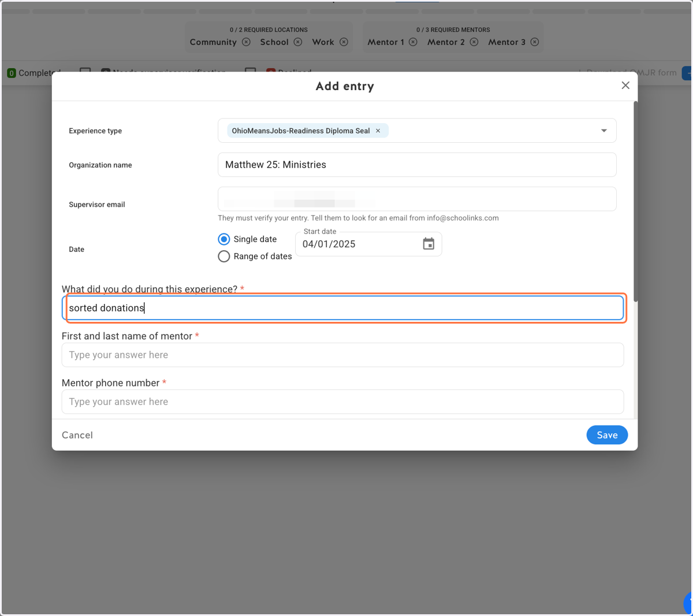Screen dimensions: 693x616
Task: Remove the Work location chip
Action: click(x=344, y=42)
